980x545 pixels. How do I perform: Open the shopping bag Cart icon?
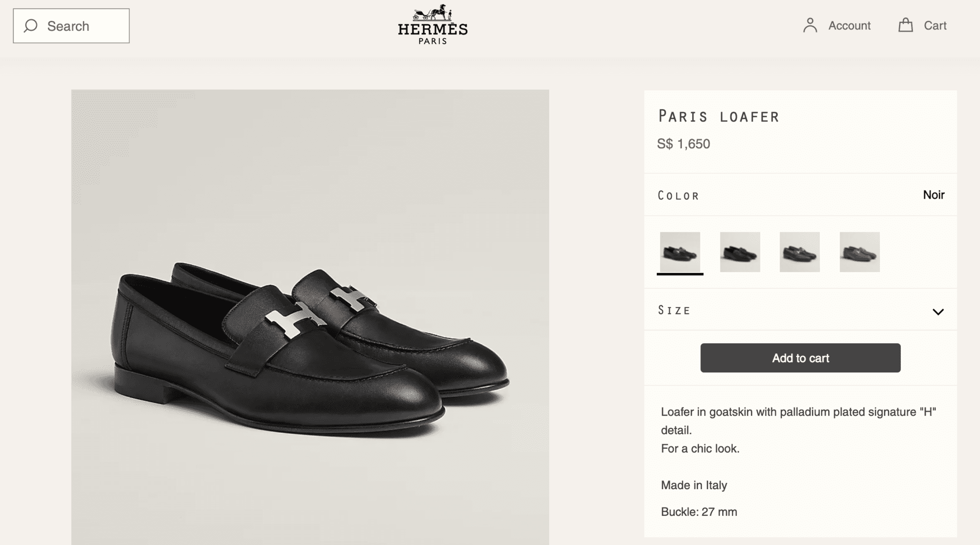click(x=905, y=25)
